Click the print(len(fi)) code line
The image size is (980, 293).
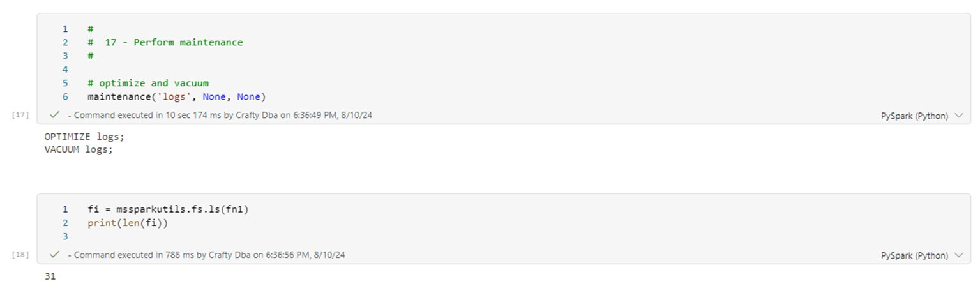(x=127, y=223)
